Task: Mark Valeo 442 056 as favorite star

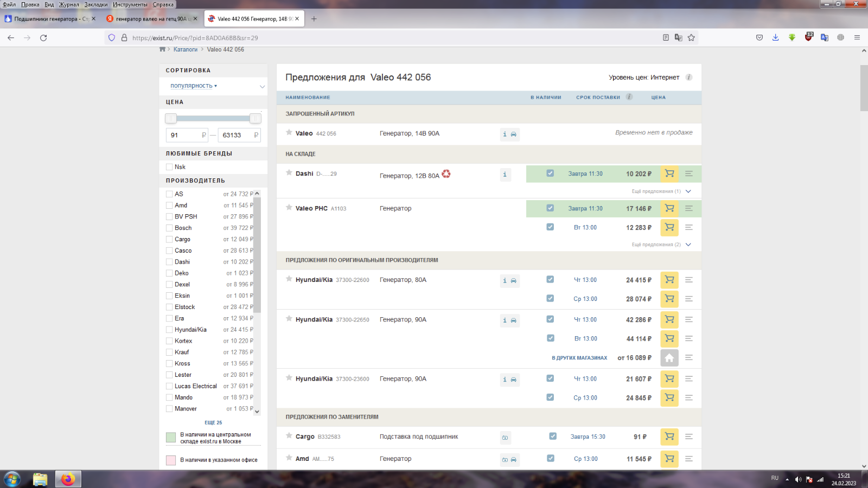Action: click(289, 132)
